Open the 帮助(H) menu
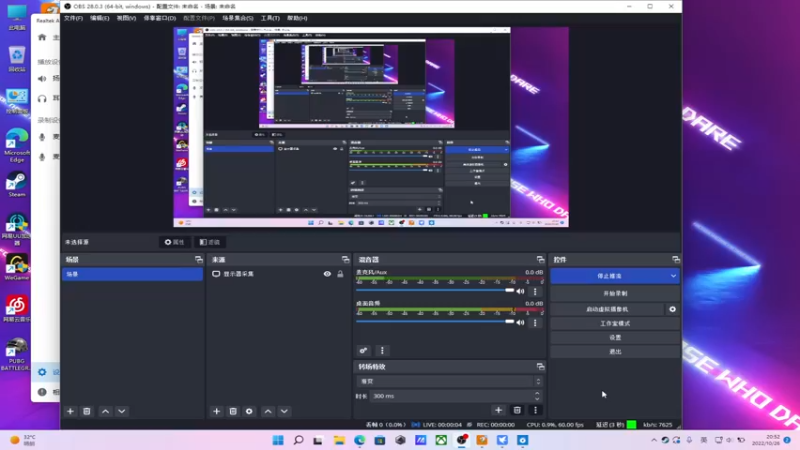 coord(297,18)
